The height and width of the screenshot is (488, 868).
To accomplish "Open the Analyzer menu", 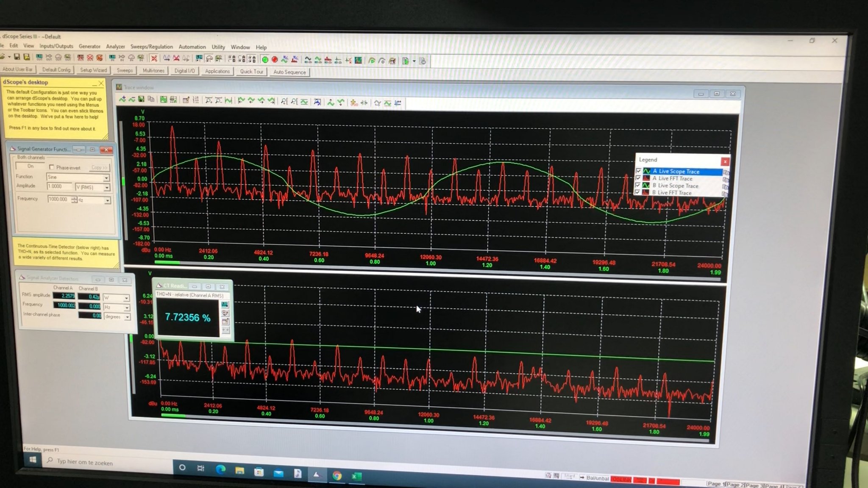I will click(115, 47).
